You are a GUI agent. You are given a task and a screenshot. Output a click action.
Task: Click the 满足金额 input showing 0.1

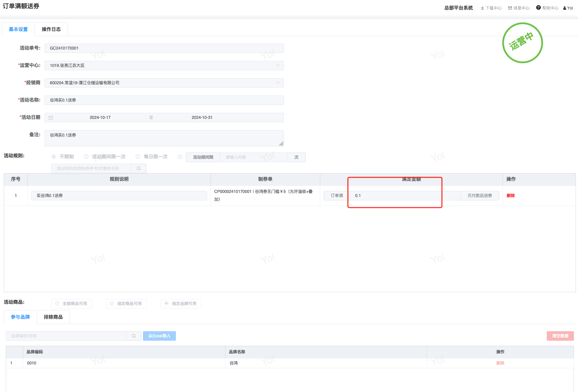405,196
